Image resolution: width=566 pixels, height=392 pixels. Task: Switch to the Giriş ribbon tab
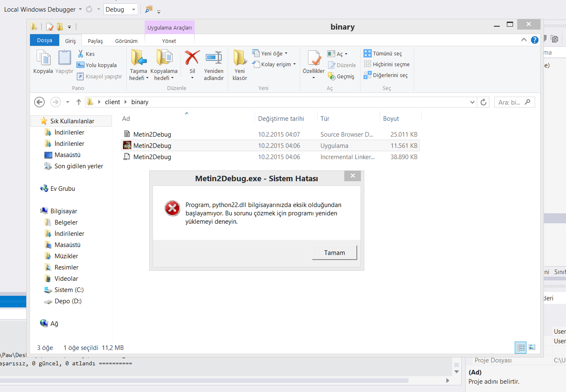[x=70, y=41]
